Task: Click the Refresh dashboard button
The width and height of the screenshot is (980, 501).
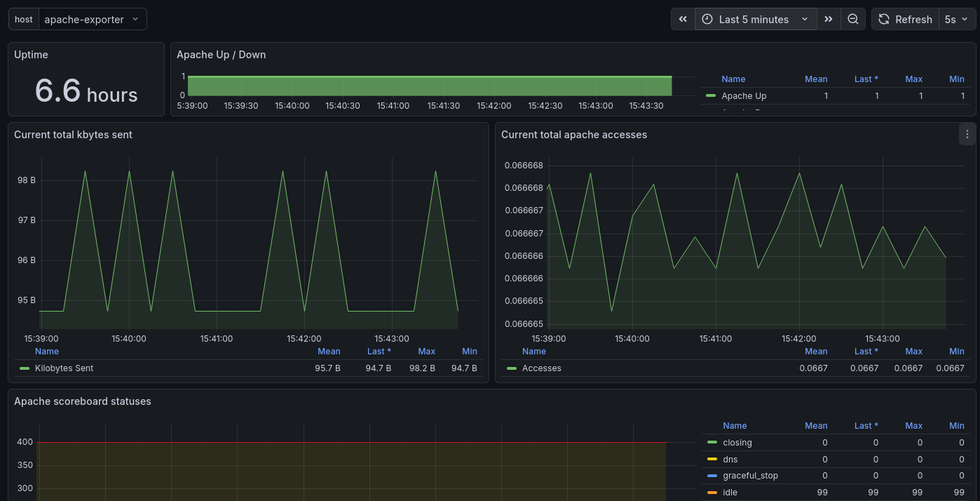Action: (905, 20)
